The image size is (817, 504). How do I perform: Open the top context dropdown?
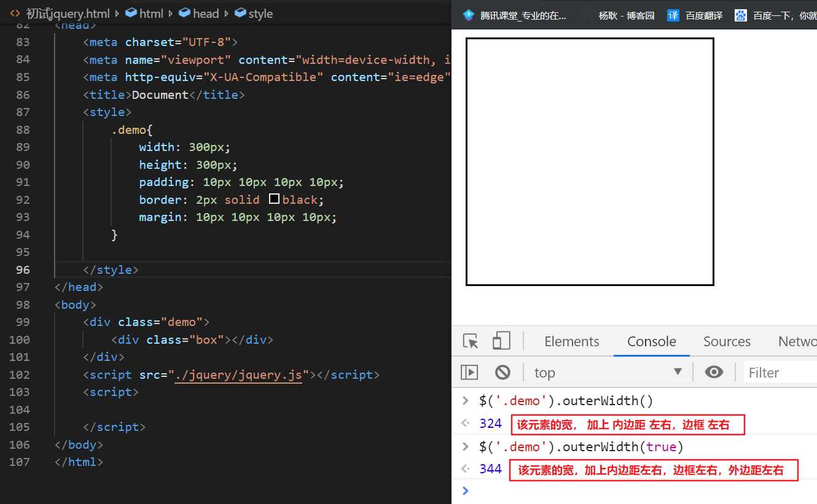pyautogui.click(x=608, y=373)
